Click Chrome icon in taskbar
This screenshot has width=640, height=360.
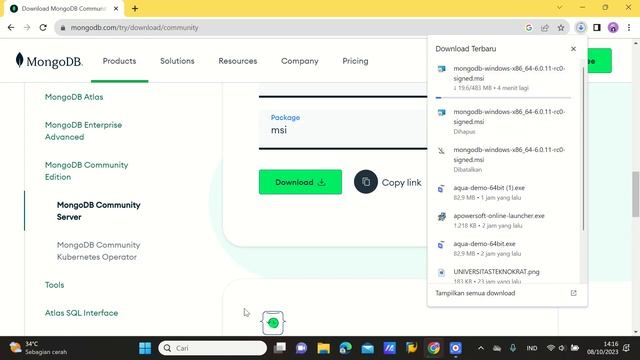click(x=433, y=348)
